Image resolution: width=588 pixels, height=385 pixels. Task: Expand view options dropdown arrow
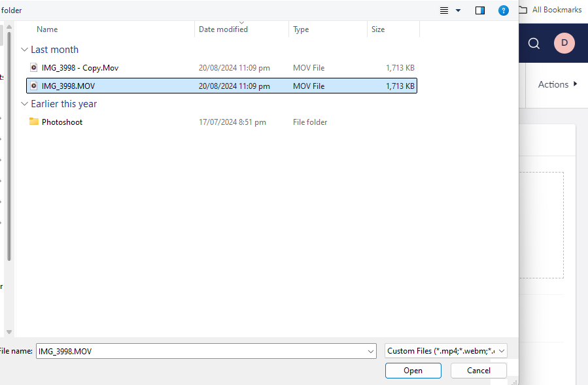458,10
